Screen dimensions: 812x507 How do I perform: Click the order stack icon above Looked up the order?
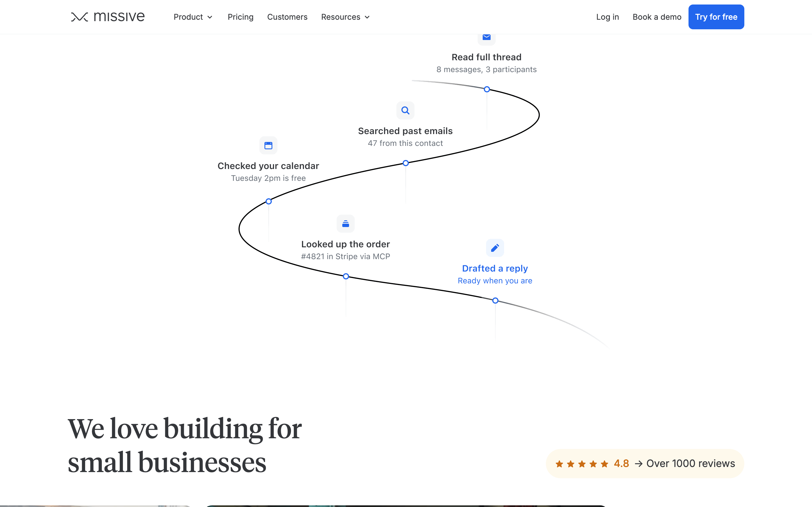click(346, 224)
